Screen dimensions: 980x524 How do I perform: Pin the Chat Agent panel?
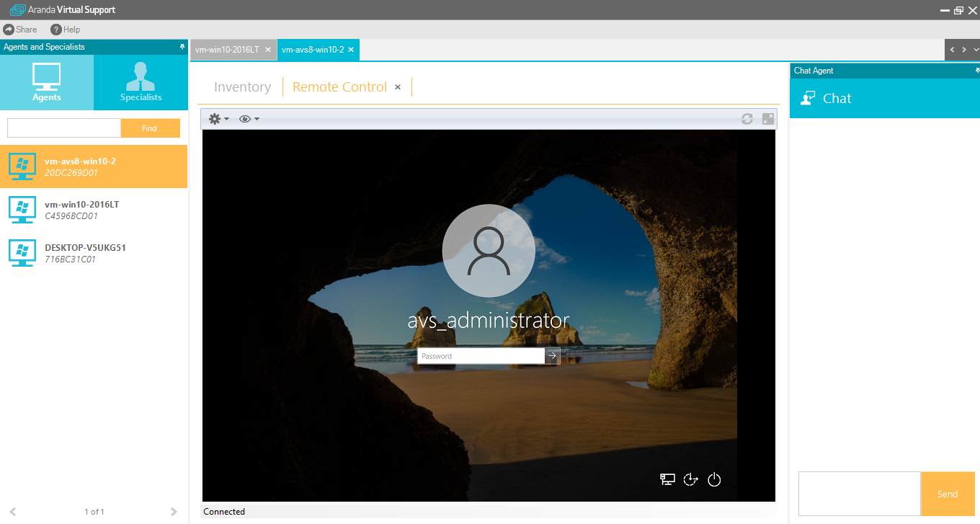(977, 71)
